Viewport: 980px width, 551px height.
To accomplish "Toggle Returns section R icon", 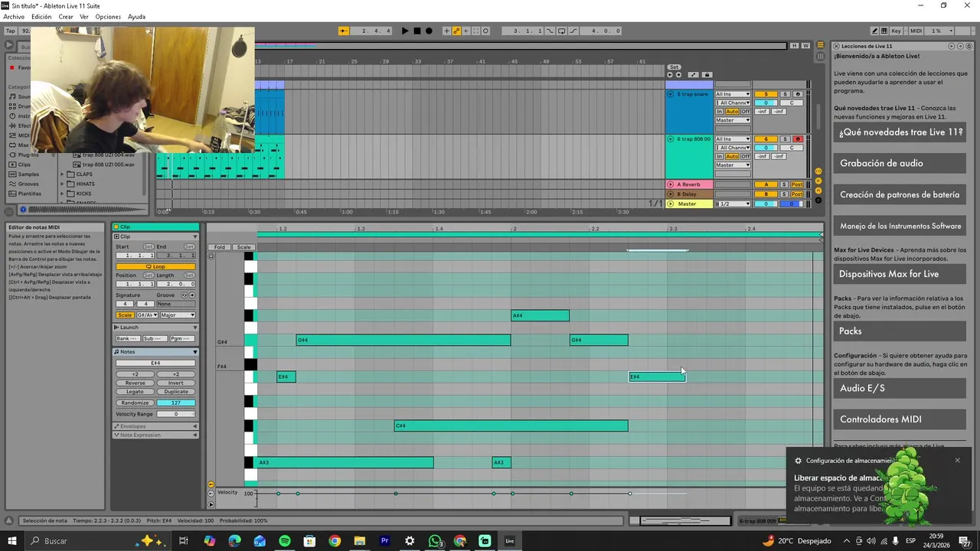I will pos(818,181).
